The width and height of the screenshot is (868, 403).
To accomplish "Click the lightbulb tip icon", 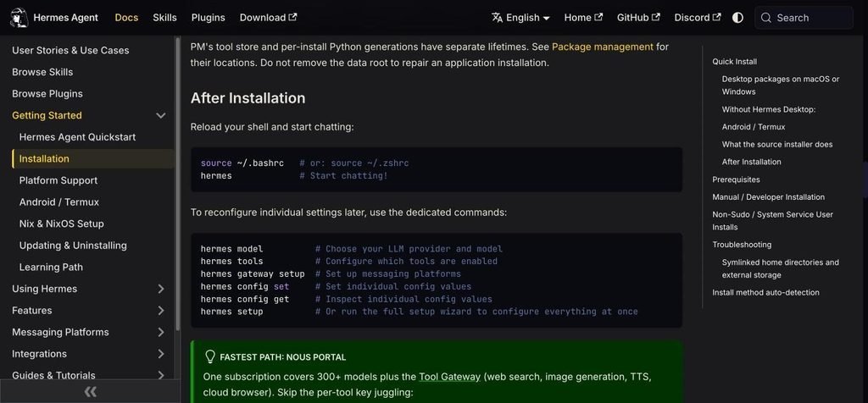I will coord(210,356).
